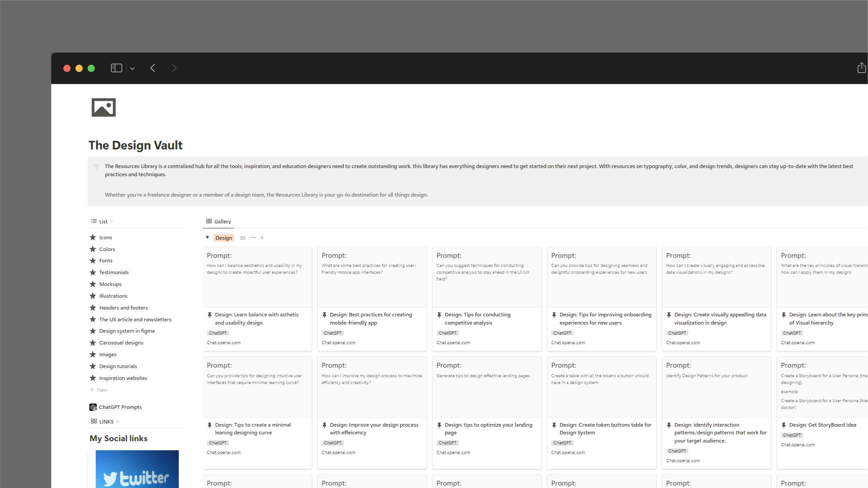The image size is (868, 488).
Task: Switch to the Gallery tab
Action: 218,221
